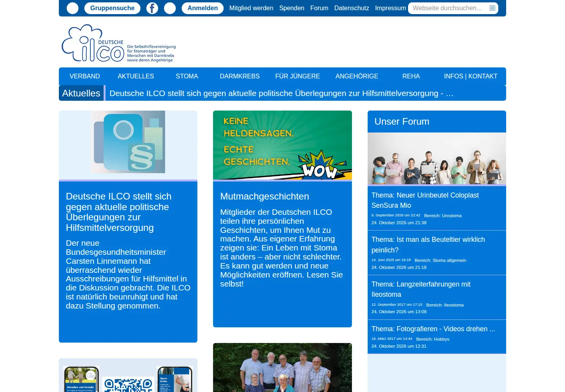Open the Deutsche ILCO logo homepage
The image size is (565, 392).
119,43
